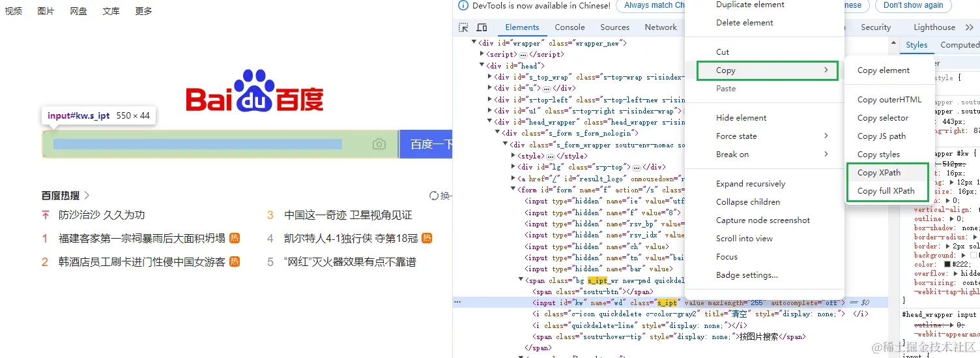980x358 pixels.
Task: Open the 文库 link in Baidu top nav
Action: click(111, 11)
